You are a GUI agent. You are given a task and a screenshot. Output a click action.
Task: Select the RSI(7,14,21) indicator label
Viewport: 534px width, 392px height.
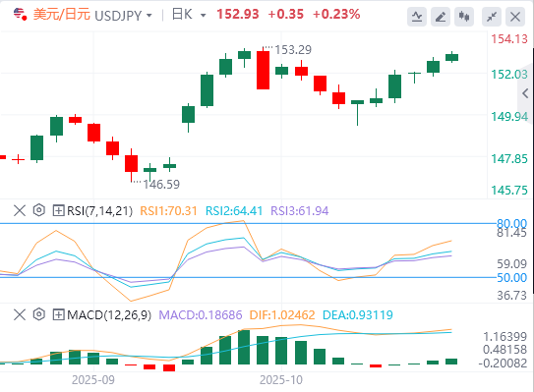click(99, 210)
